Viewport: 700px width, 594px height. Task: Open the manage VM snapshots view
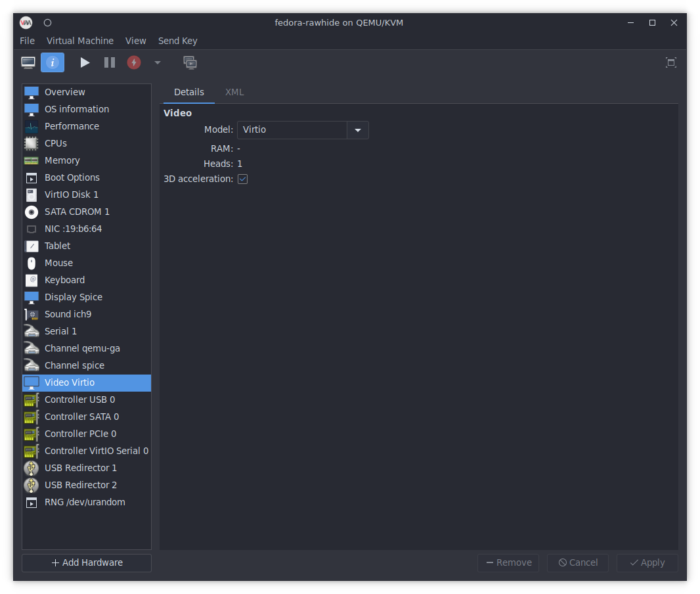point(190,62)
